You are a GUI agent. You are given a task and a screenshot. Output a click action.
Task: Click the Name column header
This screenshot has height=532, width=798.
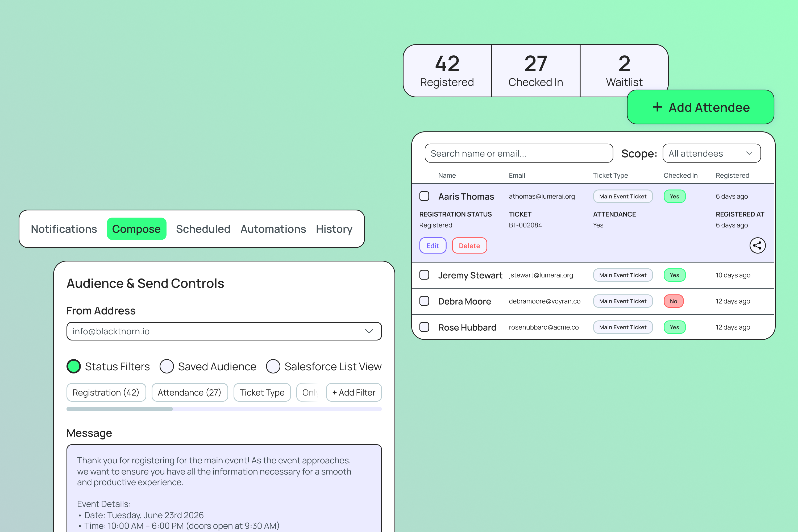click(x=447, y=175)
